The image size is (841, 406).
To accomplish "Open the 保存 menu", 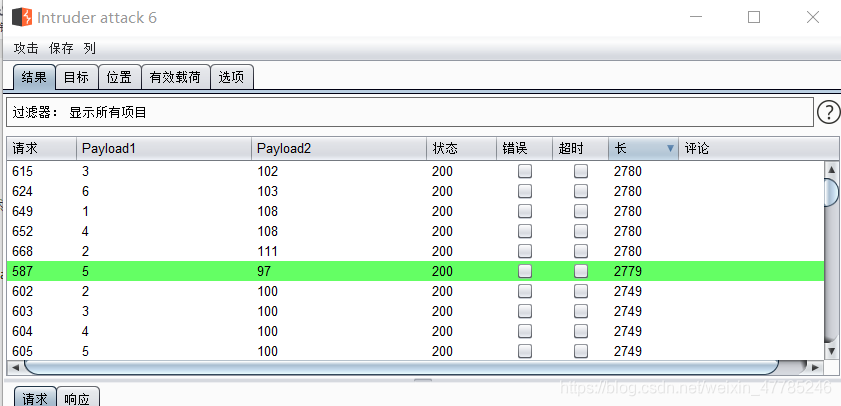I will click(x=61, y=48).
